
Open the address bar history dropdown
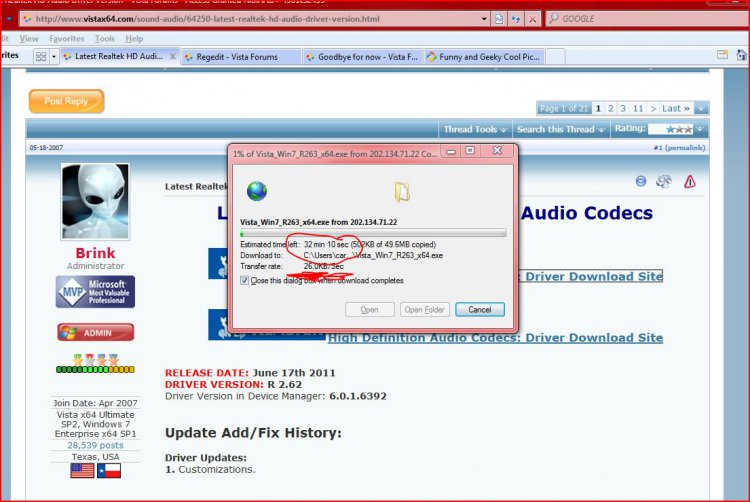point(484,19)
